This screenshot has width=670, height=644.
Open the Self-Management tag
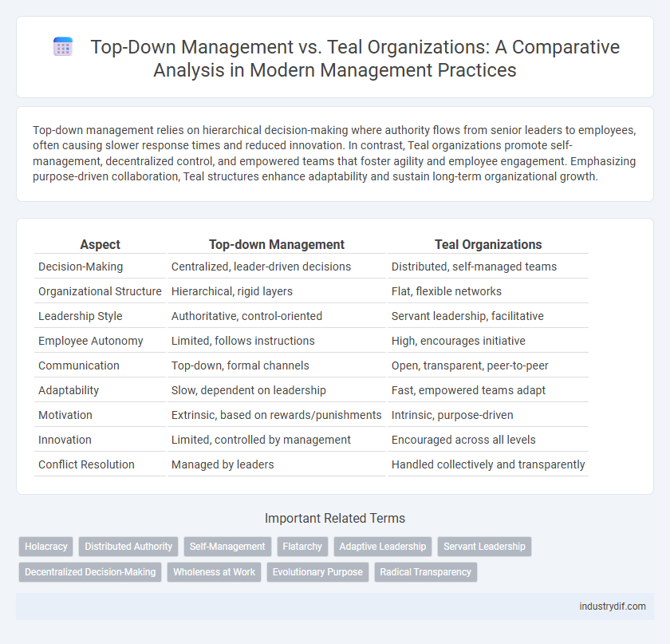coord(227,547)
